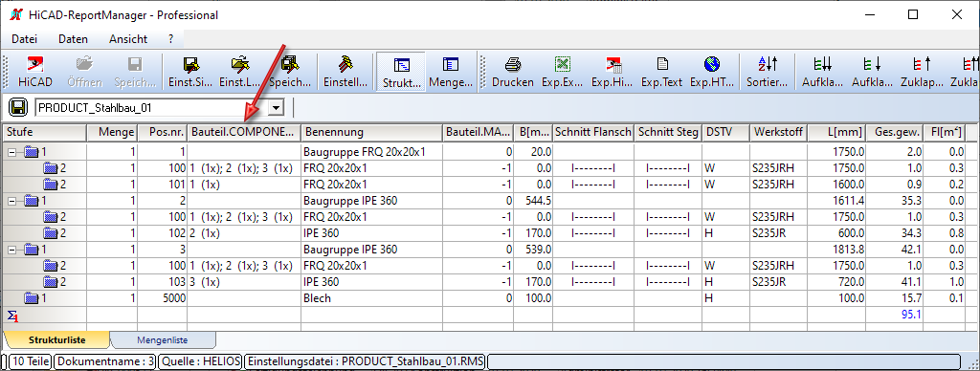The image size is (980, 371).
Task: Click the save icon beside settings combo box
Action: [19, 107]
